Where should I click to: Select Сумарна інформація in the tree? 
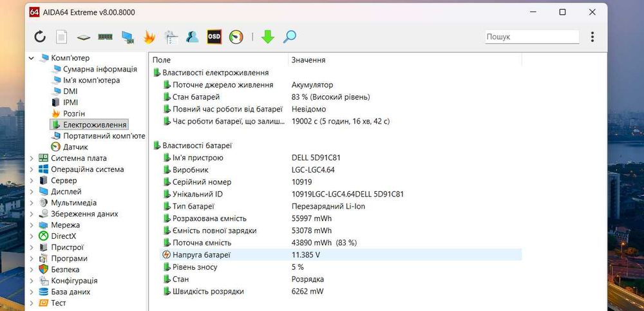tap(100, 69)
